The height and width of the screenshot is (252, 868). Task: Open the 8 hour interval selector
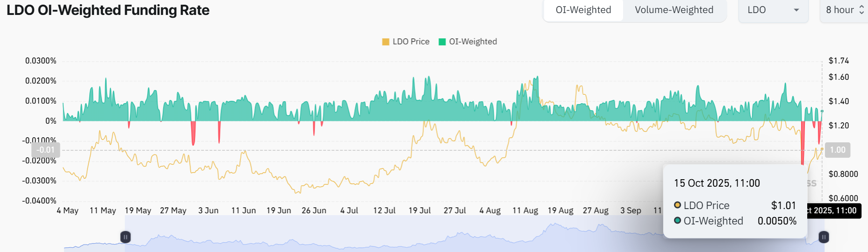(x=840, y=10)
